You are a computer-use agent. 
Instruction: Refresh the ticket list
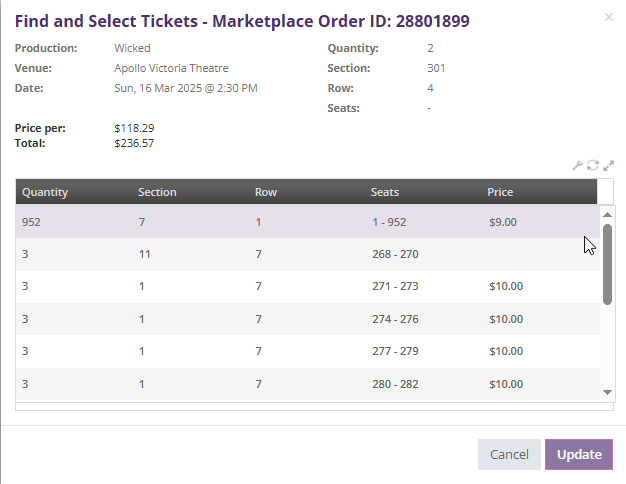[x=592, y=165]
